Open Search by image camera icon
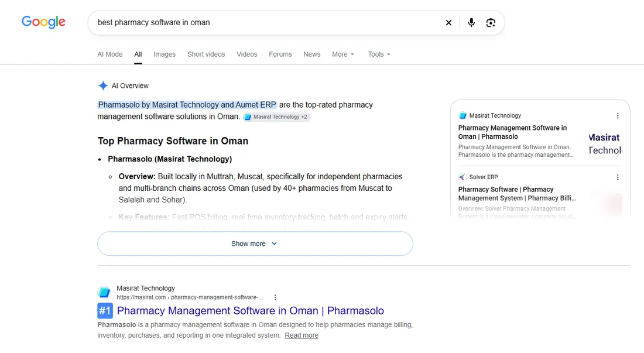 pyautogui.click(x=491, y=23)
